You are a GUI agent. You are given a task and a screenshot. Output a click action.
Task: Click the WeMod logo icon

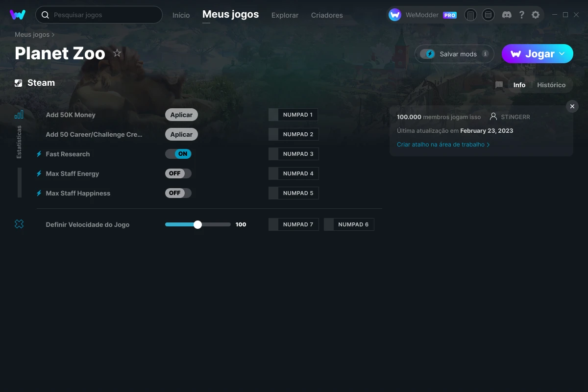[x=18, y=15]
